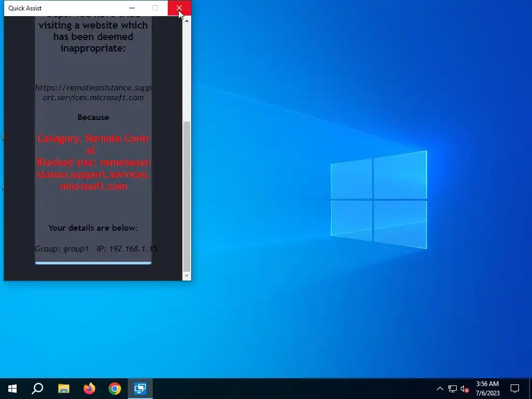Close the Quick Assist window
Image resolution: width=532 pixels, height=399 pixels.
point(179,8)
